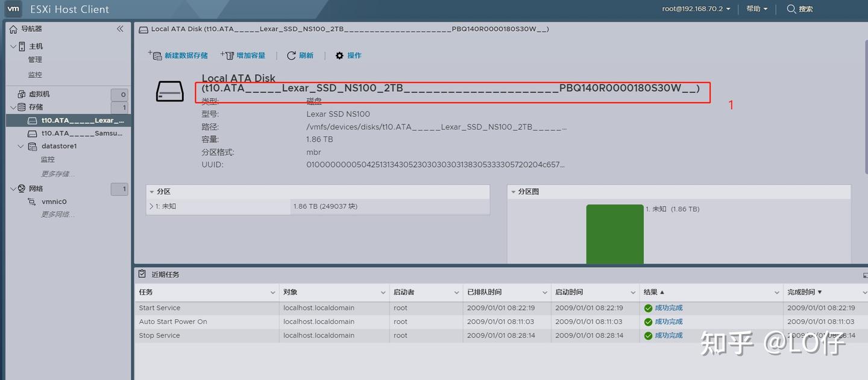Click the green partition diagram block
This screenshot has width=868, height=380.
coord(615,234)
